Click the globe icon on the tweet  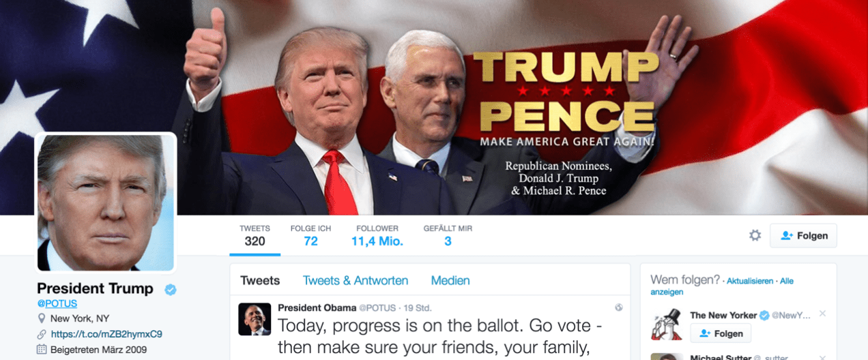619,307
